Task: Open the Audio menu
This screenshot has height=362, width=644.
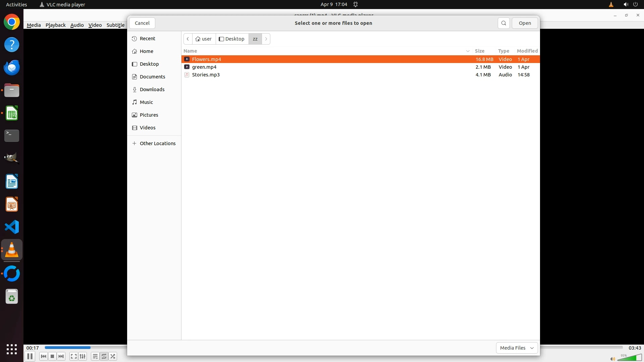Action: [x=77, y=25]
